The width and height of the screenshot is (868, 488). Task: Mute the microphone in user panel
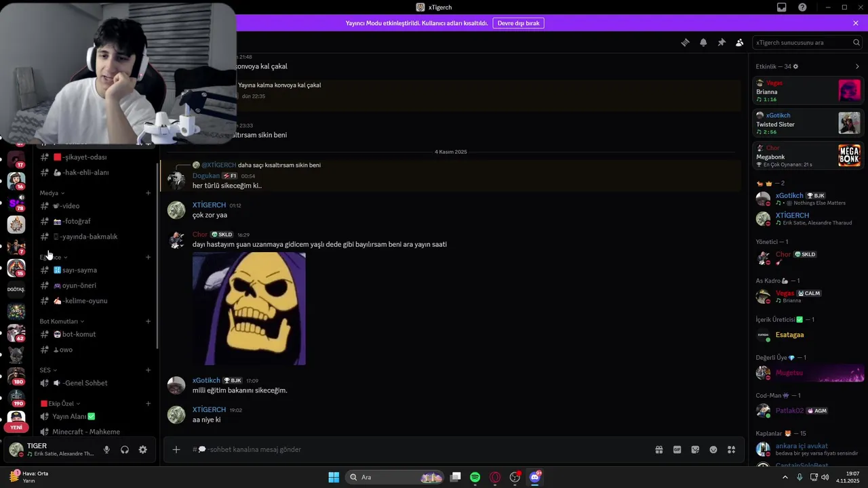click(x=106, y=449)
